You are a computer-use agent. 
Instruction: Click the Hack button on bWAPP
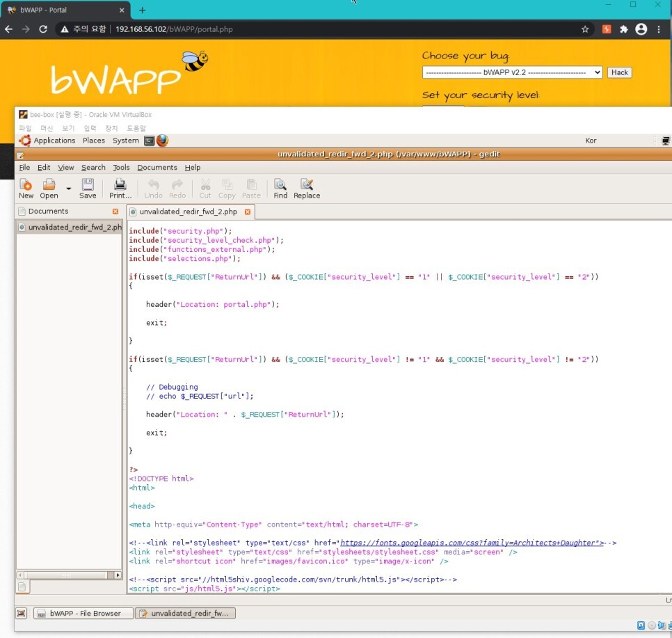(x=619, y=72)
